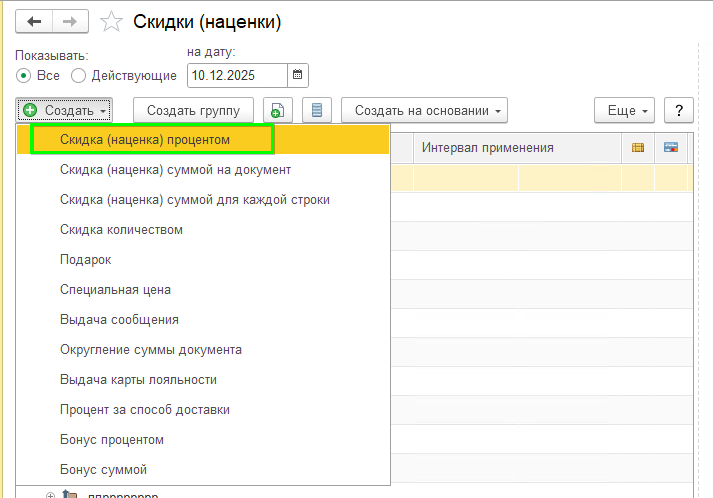Open the "Создать" dropdown button
This screenshot has height=498, width=713.
64,110
